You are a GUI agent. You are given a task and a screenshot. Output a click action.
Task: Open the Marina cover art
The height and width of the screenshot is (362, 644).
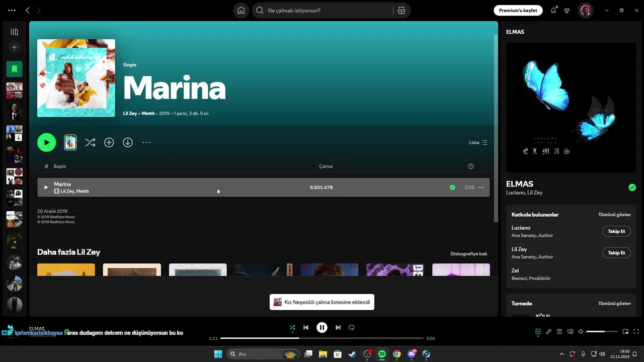(76, 78)
